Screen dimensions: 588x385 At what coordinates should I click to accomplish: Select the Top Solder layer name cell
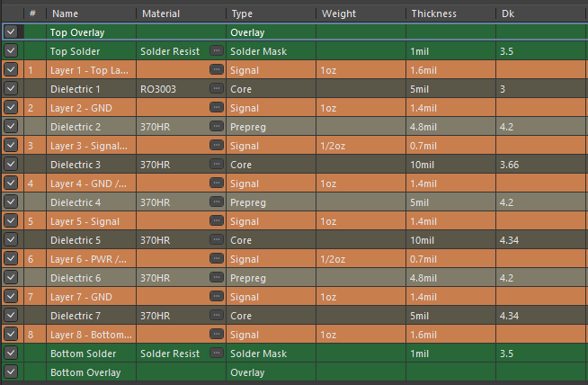point(76,51)
